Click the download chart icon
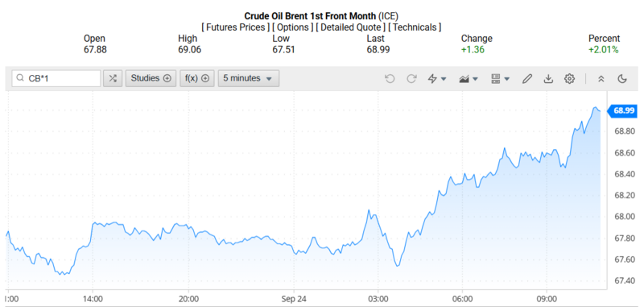The image size is (644, 307). coord(548,78)
